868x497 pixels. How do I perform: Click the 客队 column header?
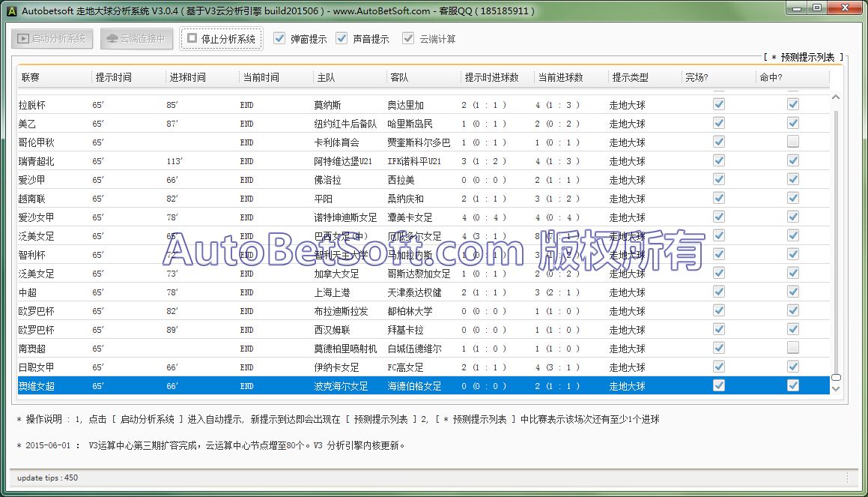[423, 77]
